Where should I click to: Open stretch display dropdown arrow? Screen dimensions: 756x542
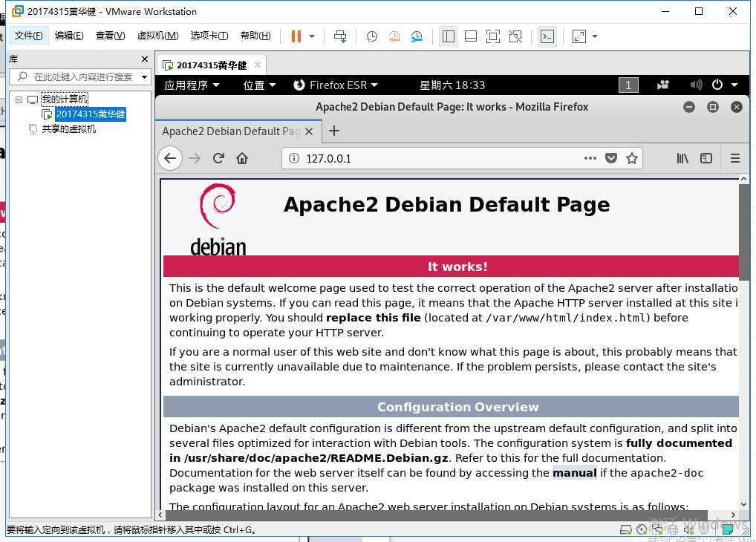pyautogui.click(x=595, y=36)
